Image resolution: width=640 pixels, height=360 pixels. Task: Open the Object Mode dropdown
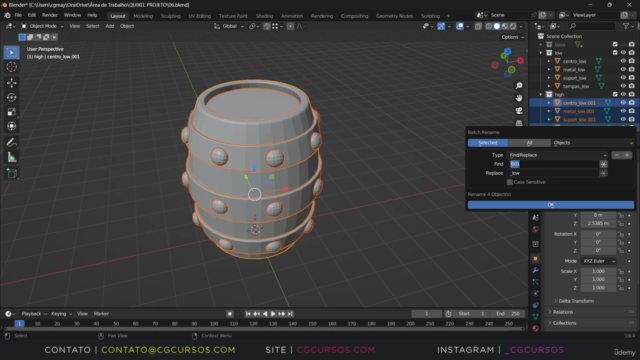(42, 26)
